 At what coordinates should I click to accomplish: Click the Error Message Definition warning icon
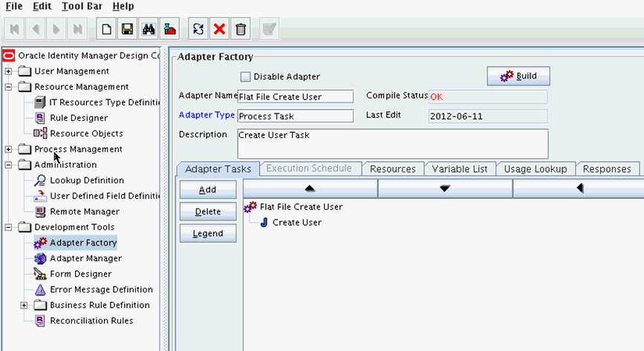(40, 289)
